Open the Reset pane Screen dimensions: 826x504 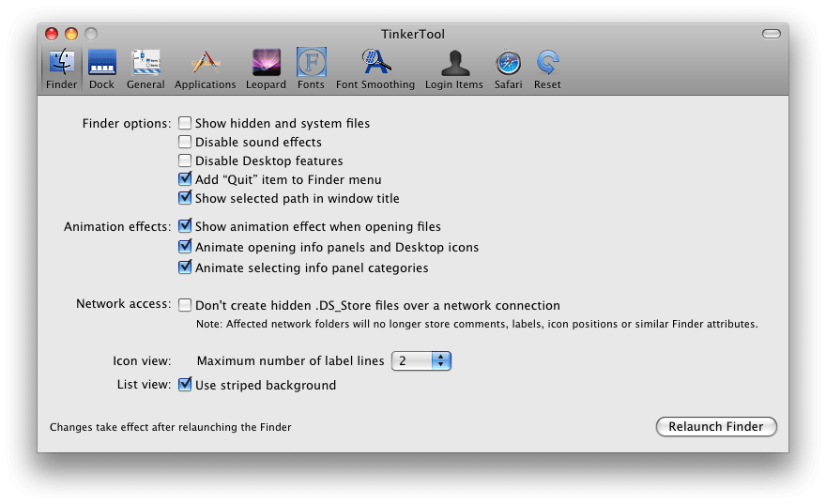547,69
